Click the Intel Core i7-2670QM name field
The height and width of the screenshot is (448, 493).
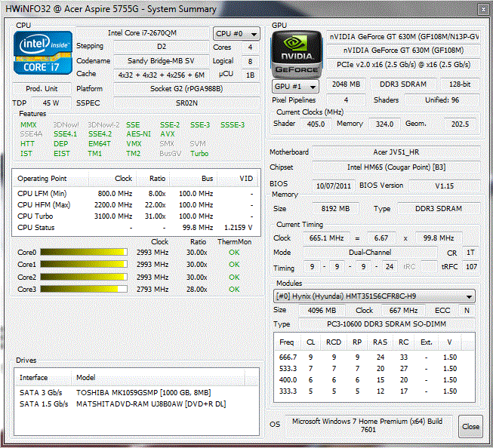point(143,33)
